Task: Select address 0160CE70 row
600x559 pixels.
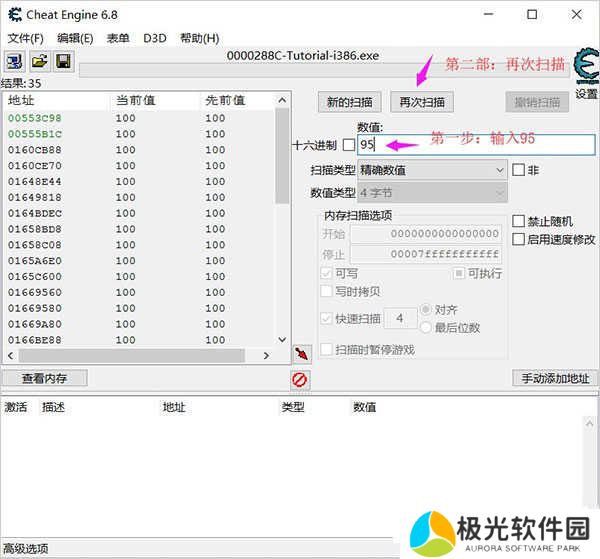Action: 139,166
